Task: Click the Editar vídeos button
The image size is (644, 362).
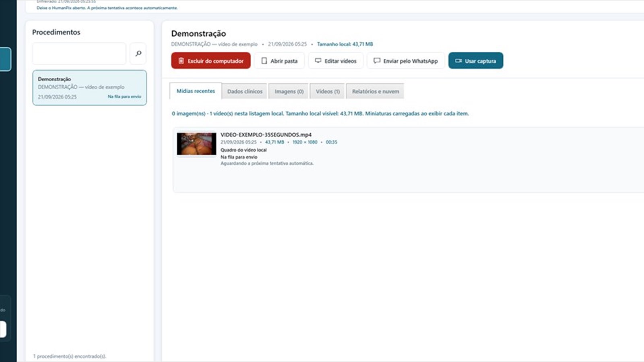Action: pyautogui.click(x=336, y=61)
